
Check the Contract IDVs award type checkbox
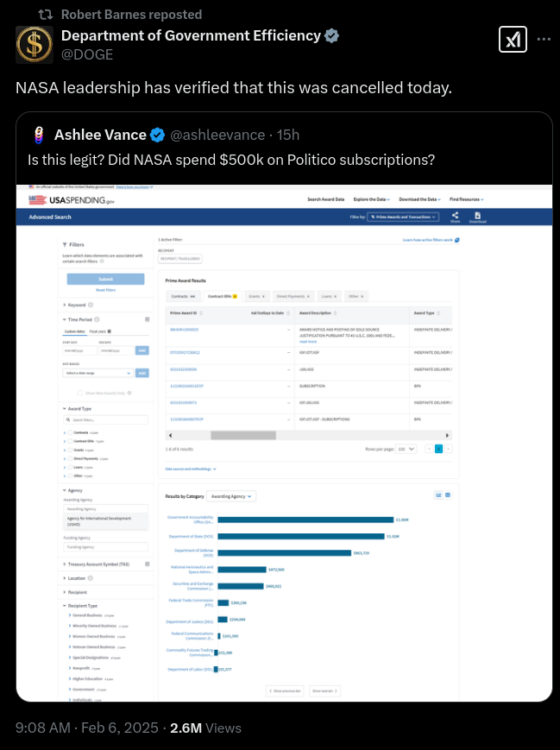coord(70,441)
